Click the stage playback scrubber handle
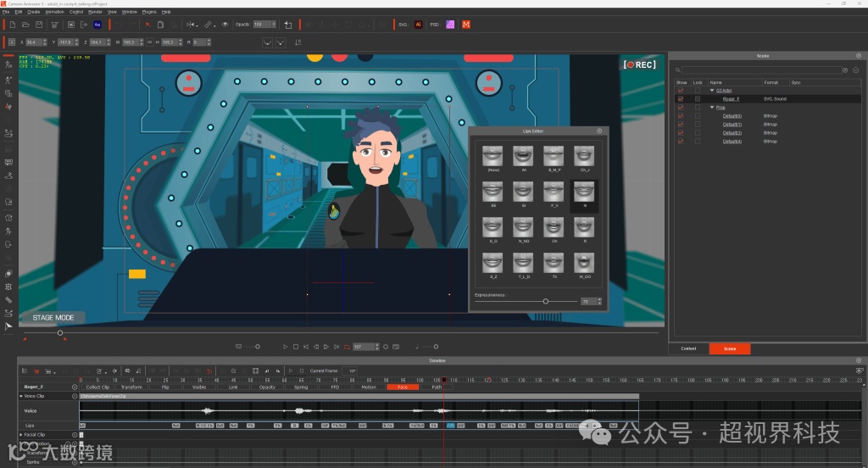This screenshot has height=468, width=868. (60, 333)
